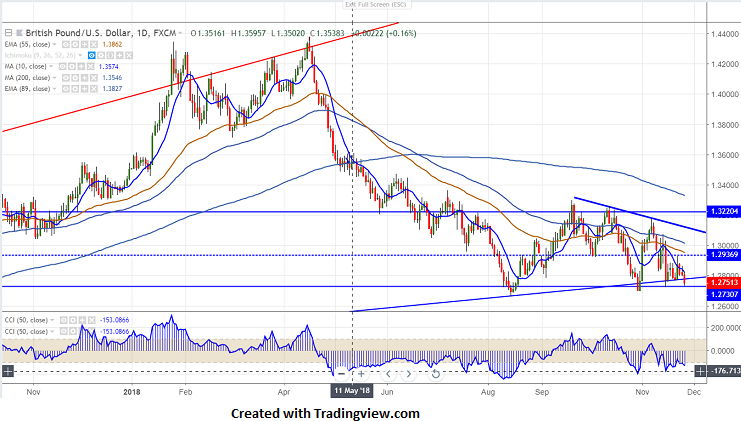Click the plus icon on MA (200, close)
Viewport: 741px width, 421px height.
point(84,77)
